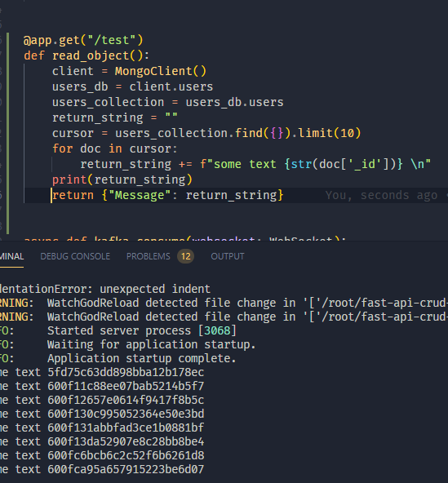
Task: Place cursor on def read_object() line
Action: pyautogui.click(x=86, y=55)
